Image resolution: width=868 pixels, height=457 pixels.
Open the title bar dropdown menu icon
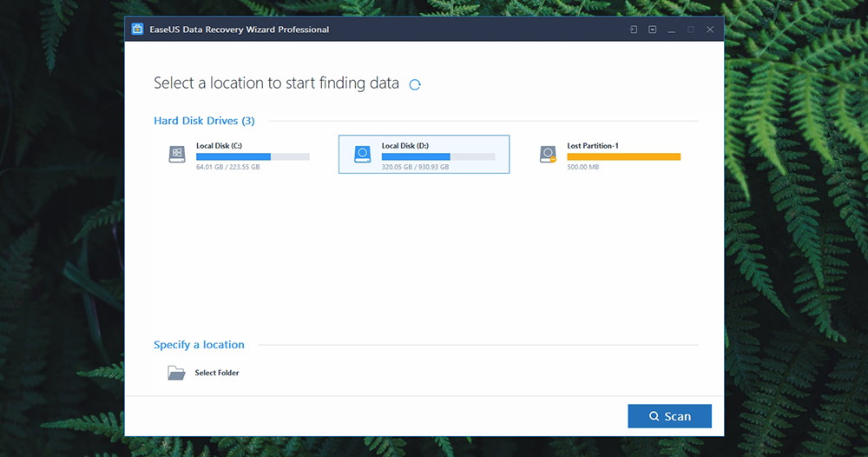point(652,30)
